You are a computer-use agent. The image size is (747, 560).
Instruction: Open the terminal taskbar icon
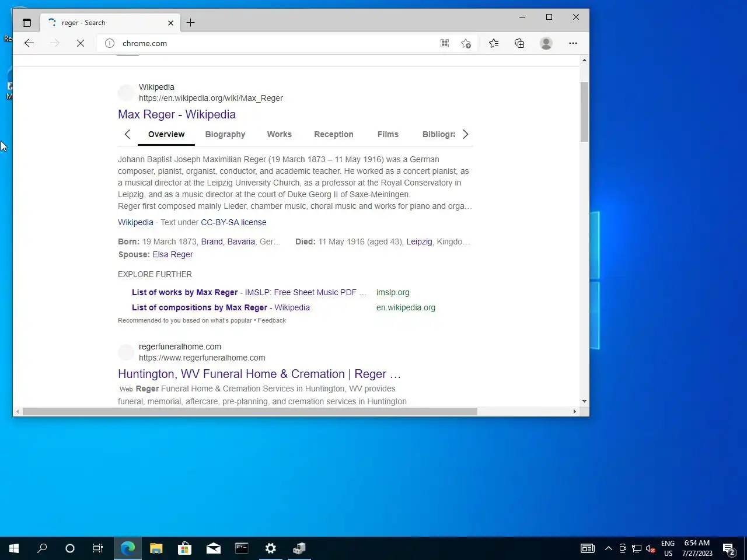coord(242,548)
